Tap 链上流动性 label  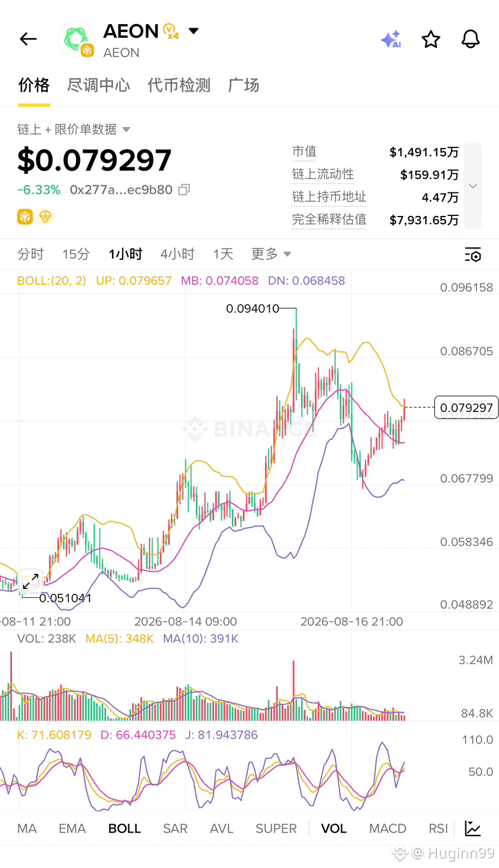click(323, 174)
